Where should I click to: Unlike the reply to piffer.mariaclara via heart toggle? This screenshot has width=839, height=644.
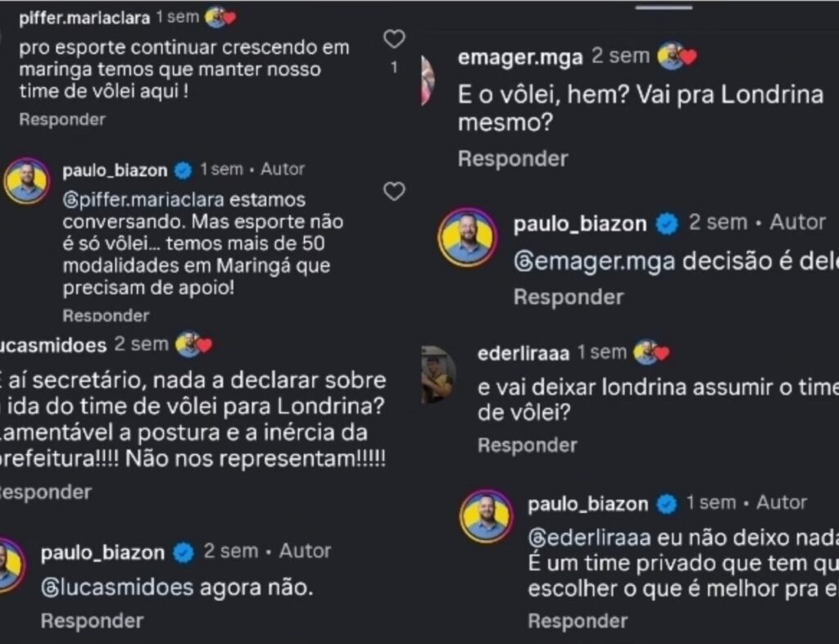(395, 190)
